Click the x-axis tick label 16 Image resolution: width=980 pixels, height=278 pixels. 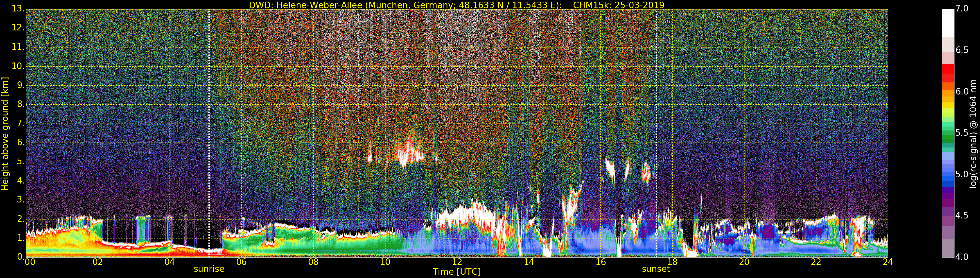(x=601, y=262)
